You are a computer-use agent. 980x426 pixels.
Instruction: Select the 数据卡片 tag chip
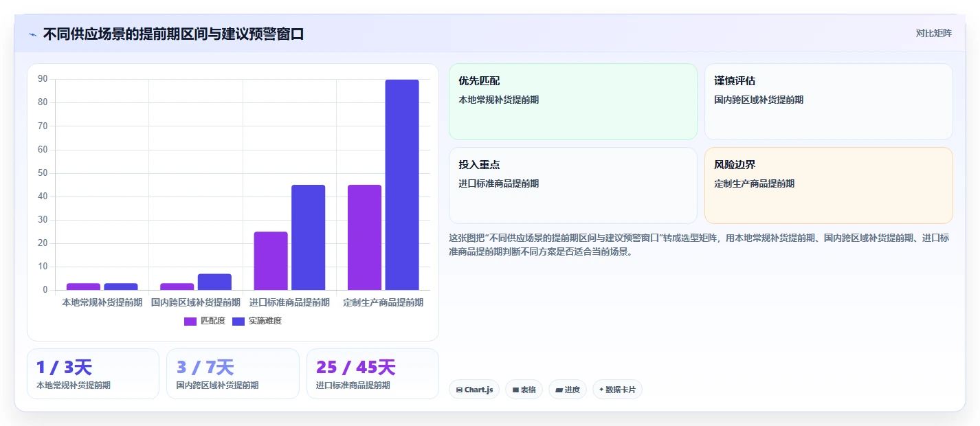coord(617,390)
